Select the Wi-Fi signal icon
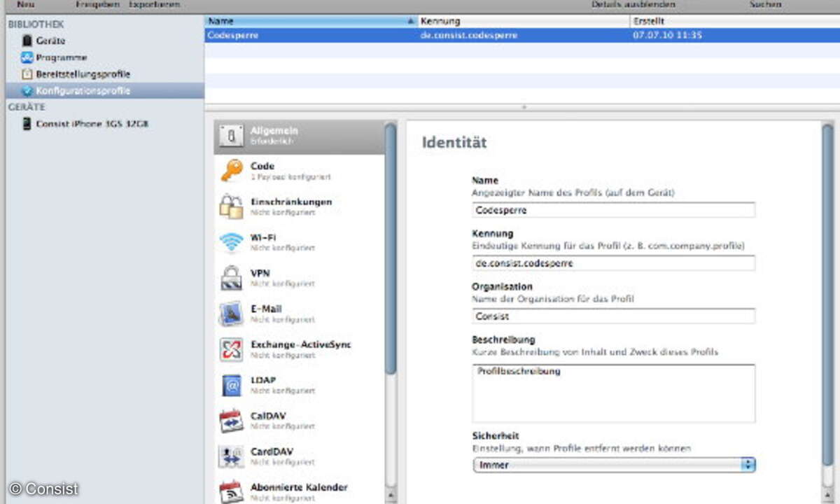The width and height of the screenshot is (840, 504). 231,243
